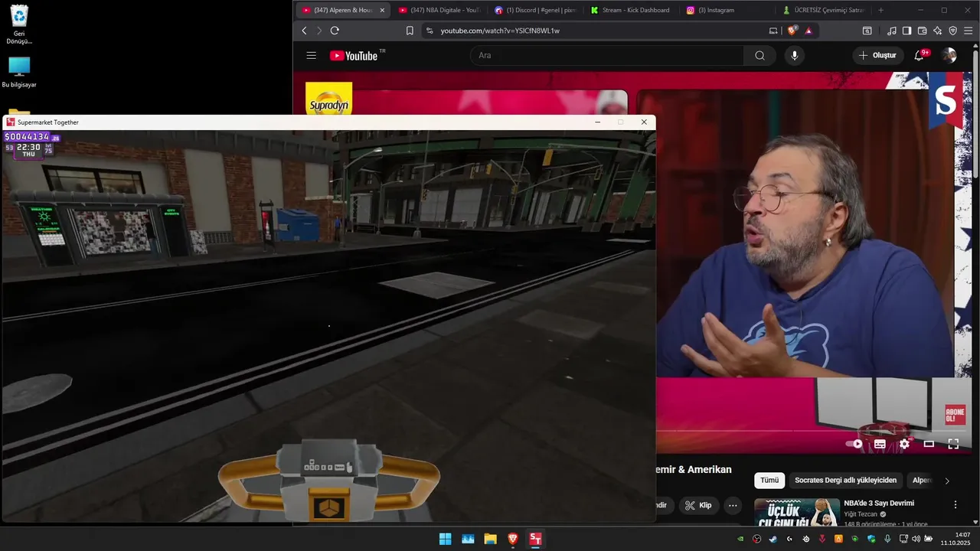Viewport: 980px width, 551px height.
Task: Open more actions ellipsis under video
Action: tap(733, 505)
